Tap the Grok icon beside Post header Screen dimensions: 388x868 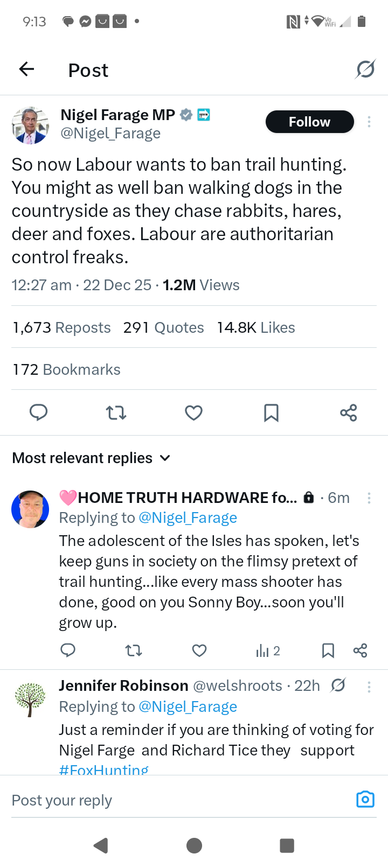[x=365, y=69]
